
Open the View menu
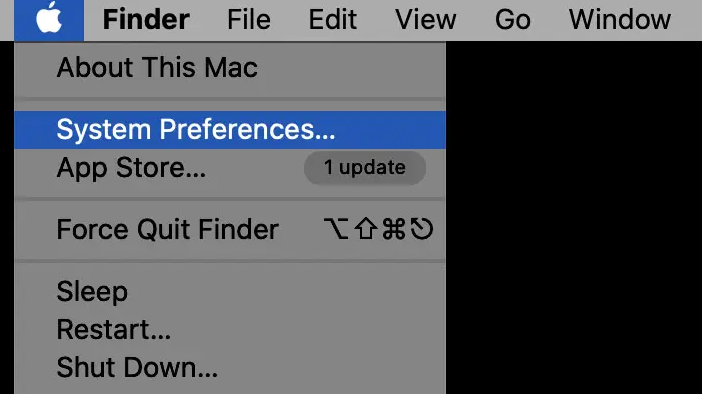tap(425, 20)
